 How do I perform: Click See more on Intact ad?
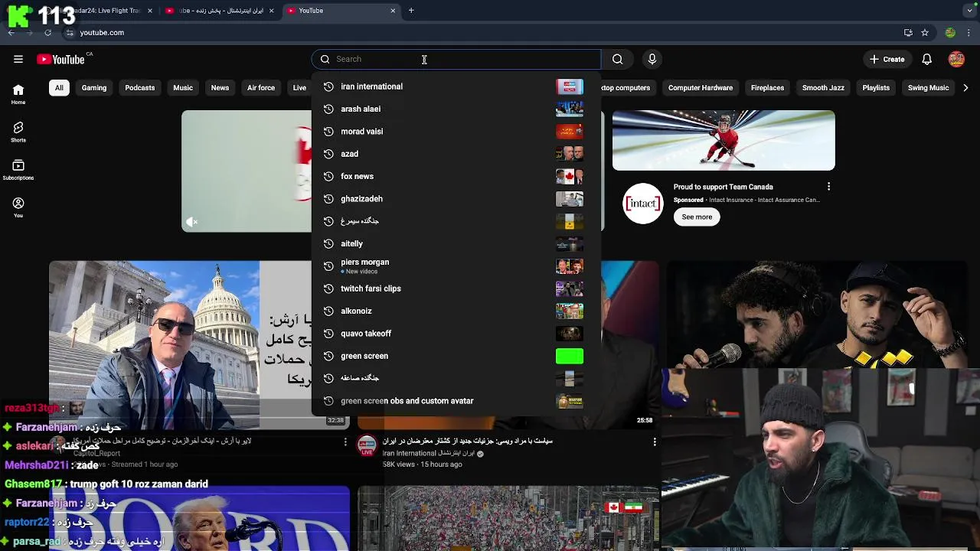click(x=697, y=217)
